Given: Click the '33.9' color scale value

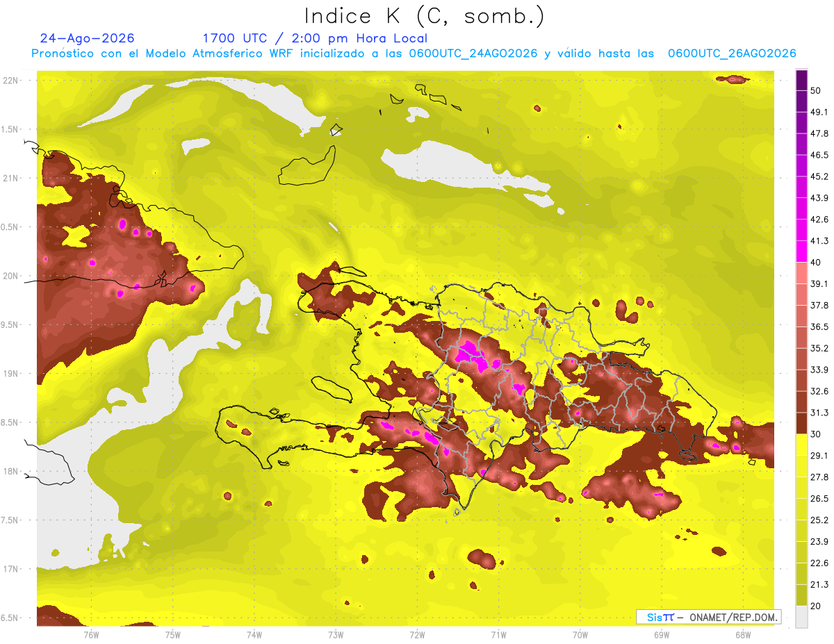Looking at the screenshot, I should click(819, 370).
